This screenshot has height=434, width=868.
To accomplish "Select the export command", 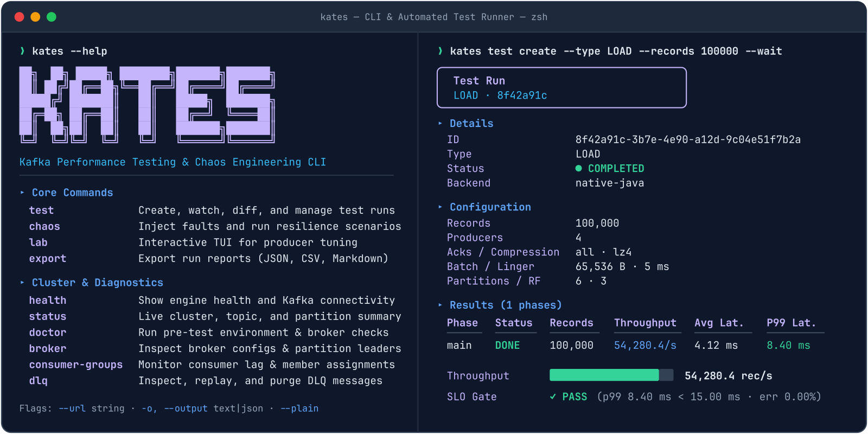I will coord(48,259).
